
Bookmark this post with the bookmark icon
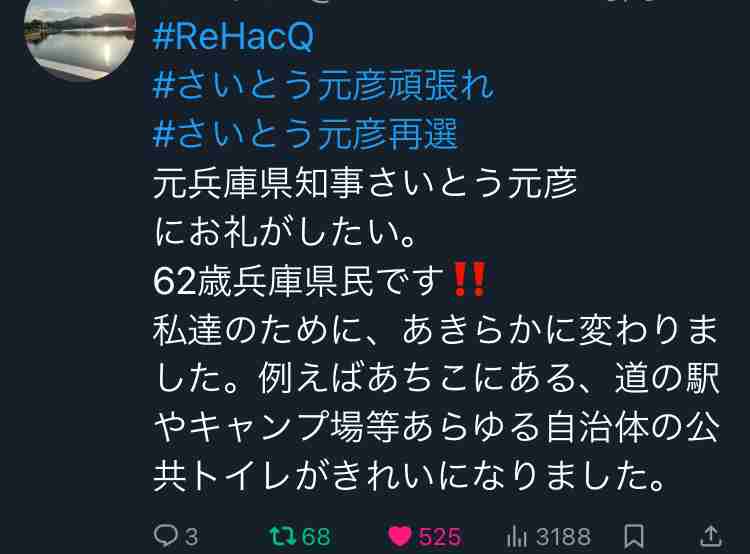pos(634,536)
